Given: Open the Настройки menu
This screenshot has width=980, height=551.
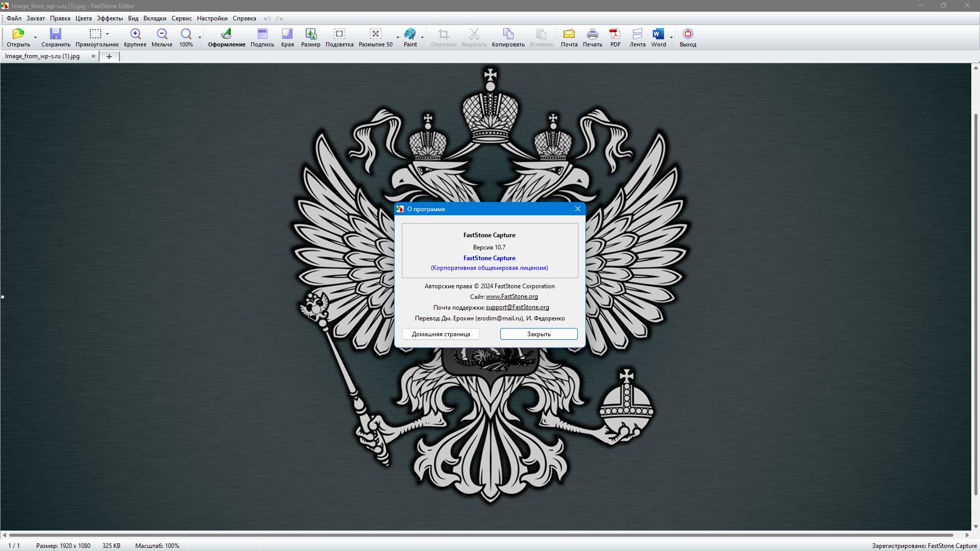Looking at the screenshot, I should (x=212, y=18).
